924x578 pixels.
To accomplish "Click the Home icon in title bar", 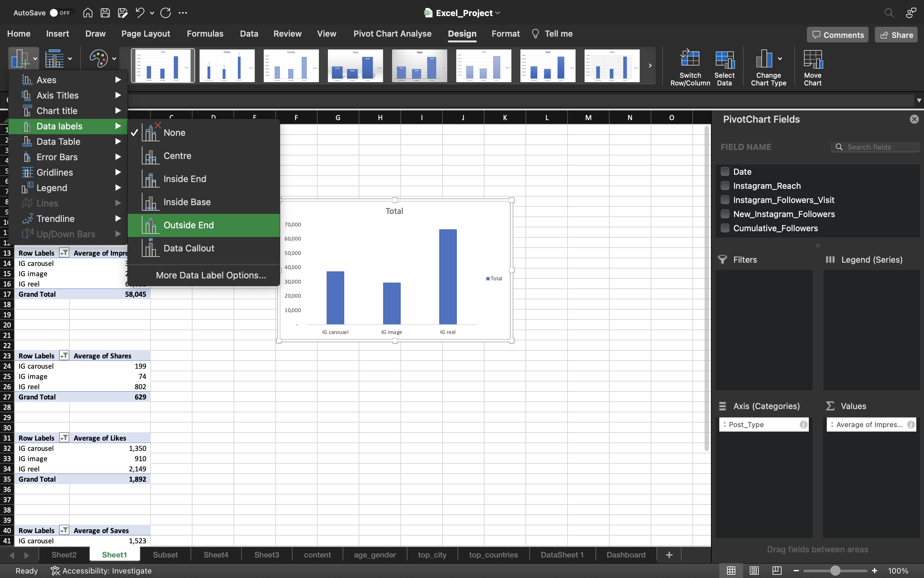I will tap(88, 13).
